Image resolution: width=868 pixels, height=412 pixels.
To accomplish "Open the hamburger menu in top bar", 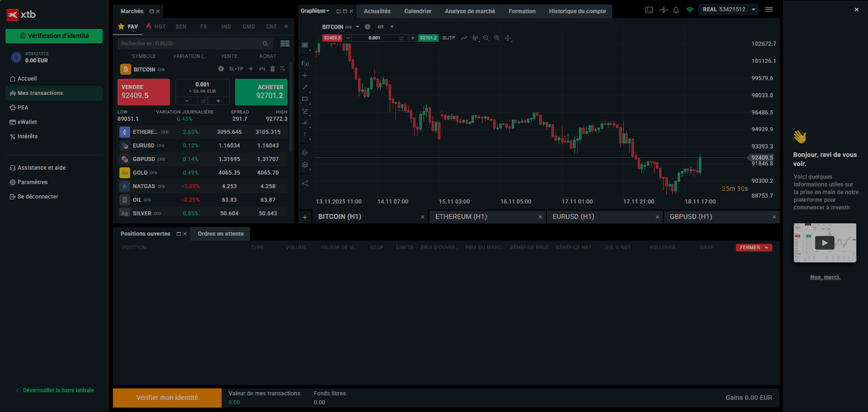I will tap(769, 9).
